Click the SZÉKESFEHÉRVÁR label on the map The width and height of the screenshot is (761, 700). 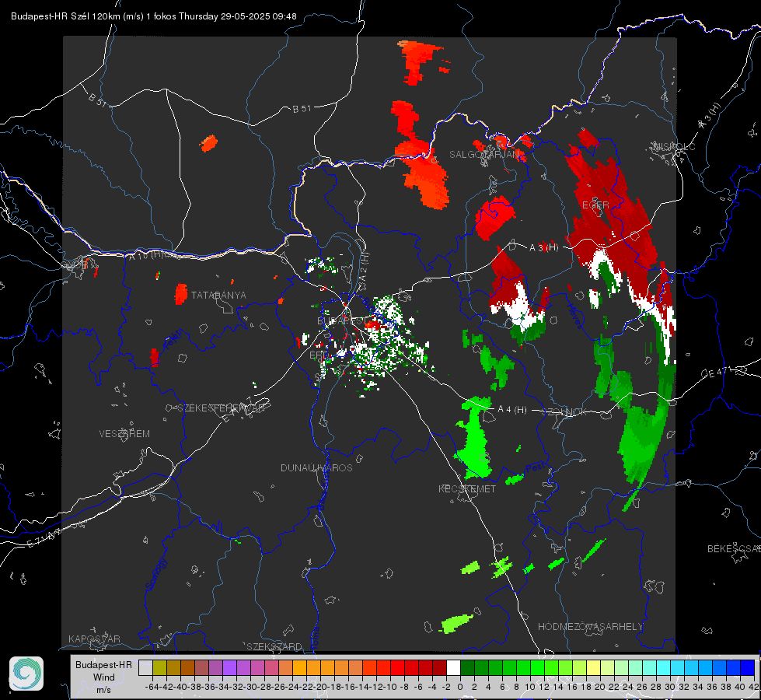click(x=223, y=408)
